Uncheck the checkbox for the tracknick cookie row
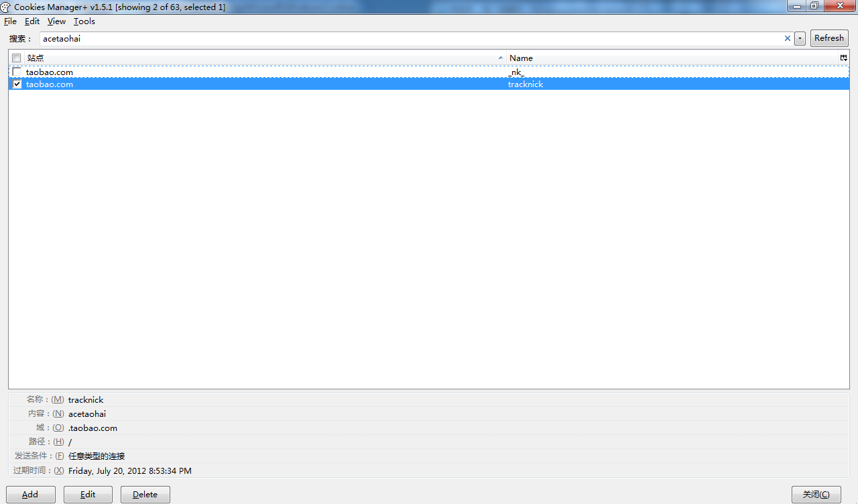 pyautogui.click(x=17, y=84)
